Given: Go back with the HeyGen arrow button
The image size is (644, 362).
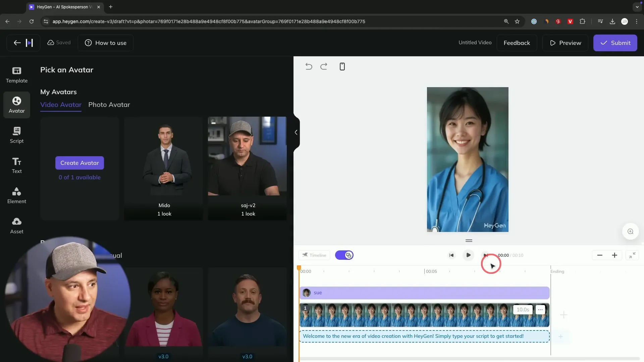Looking at the screenshot, I should coord(23,43).
